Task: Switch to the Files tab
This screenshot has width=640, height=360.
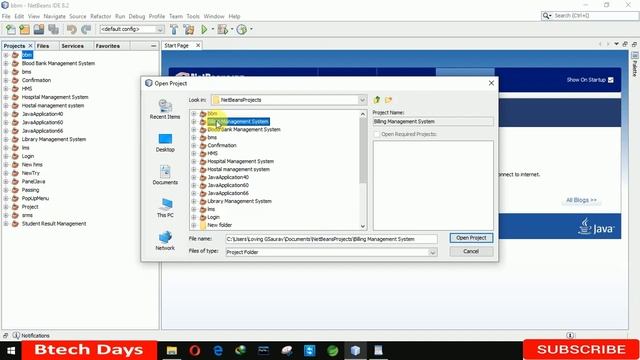Action: pyautogui.click(x=43, y=46)
